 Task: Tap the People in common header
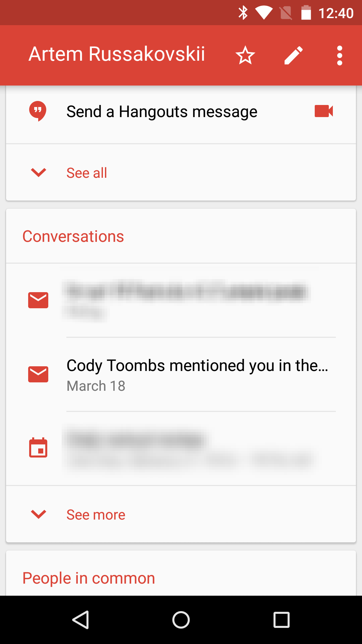(x=89, y=578)
